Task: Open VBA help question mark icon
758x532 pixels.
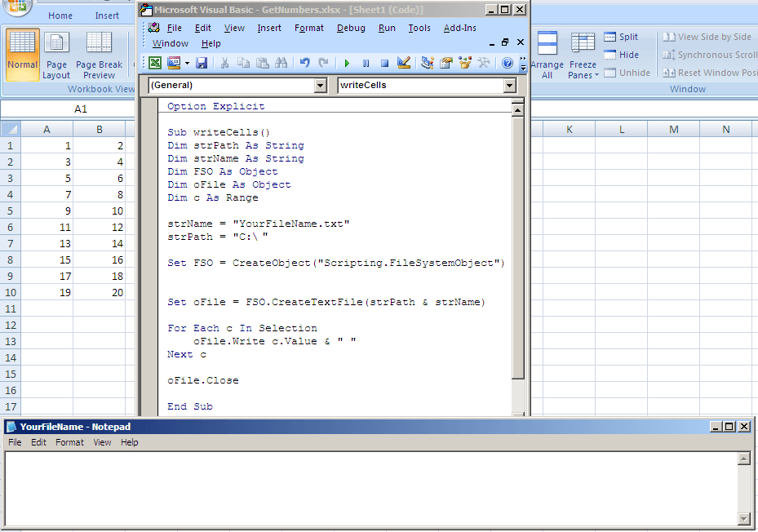Action: [x=508, y=63]
